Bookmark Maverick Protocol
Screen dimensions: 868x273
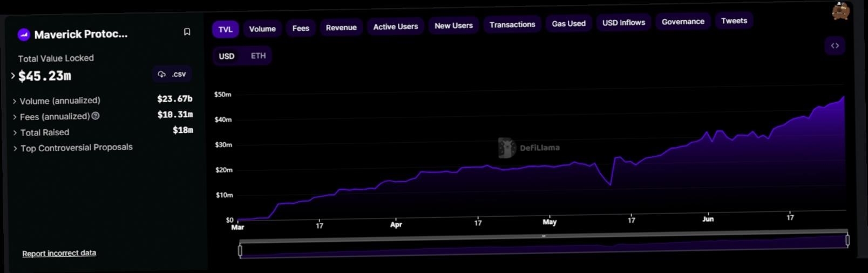pos(187,32)
